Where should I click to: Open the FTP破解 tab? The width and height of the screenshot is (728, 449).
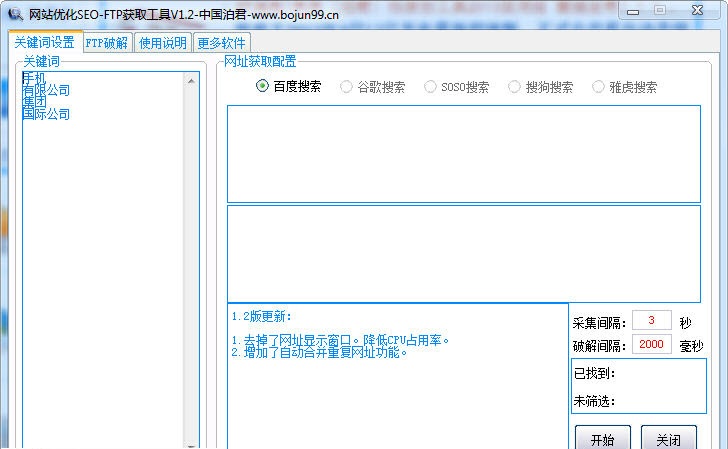pos(106,43)
